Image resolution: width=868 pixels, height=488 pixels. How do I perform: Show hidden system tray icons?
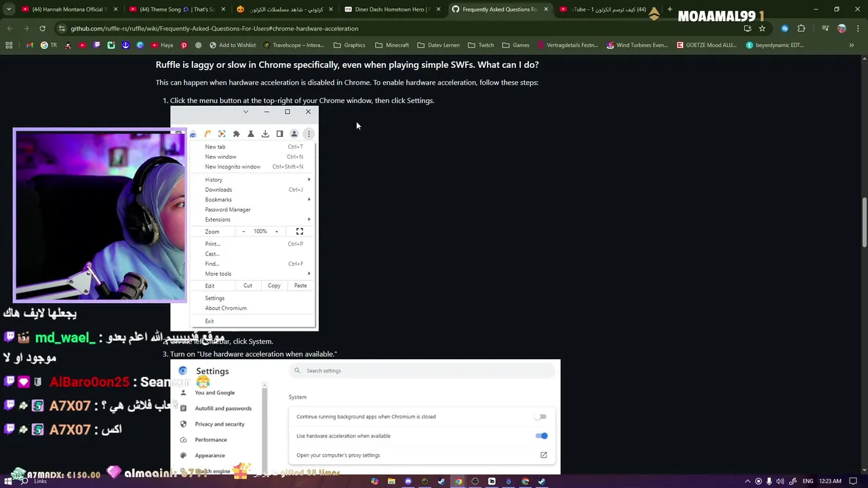(748, 481)
